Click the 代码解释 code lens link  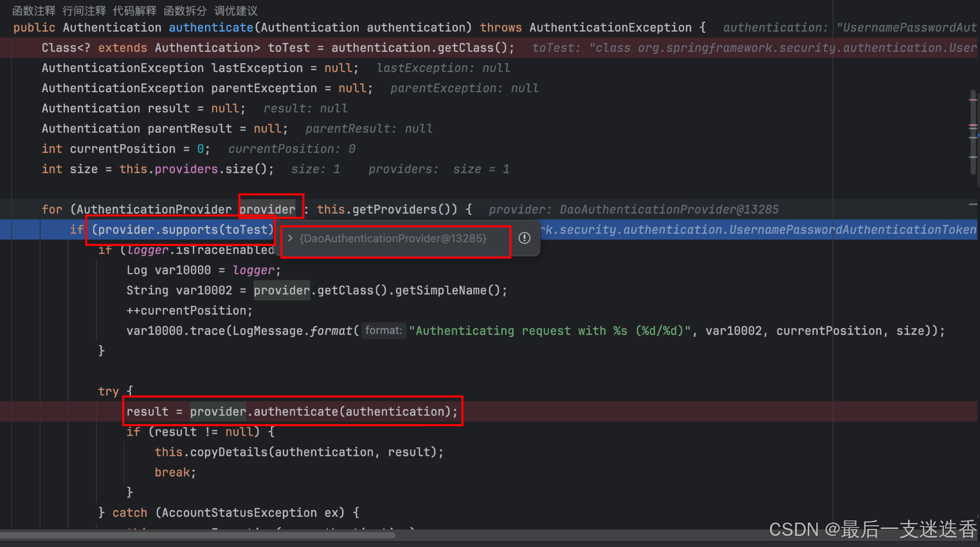135,11
